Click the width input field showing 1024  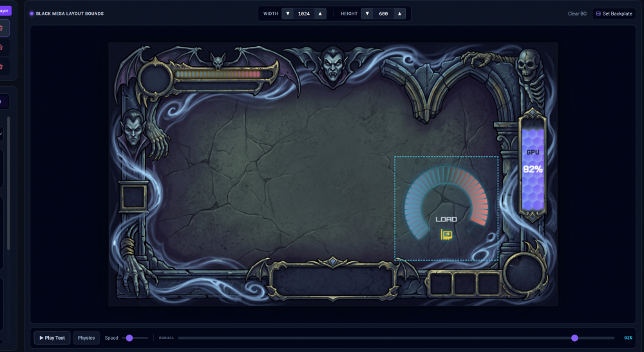click(x=304, y=14)
